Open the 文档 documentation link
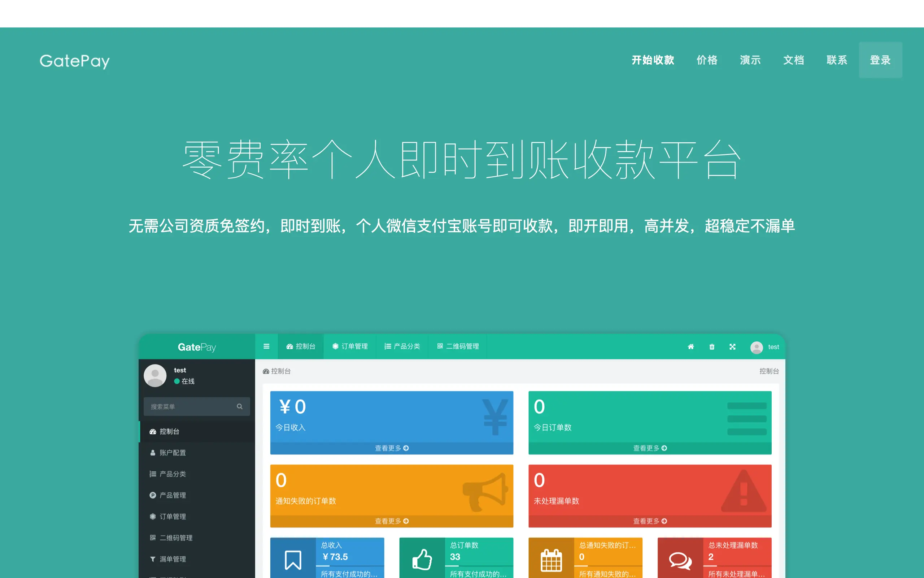Screen dimensions: 924x578 794,60
